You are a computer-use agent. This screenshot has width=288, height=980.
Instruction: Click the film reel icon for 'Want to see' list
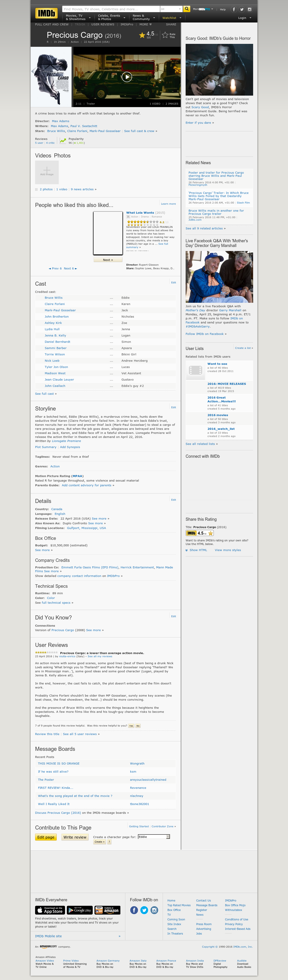point(195,370)
